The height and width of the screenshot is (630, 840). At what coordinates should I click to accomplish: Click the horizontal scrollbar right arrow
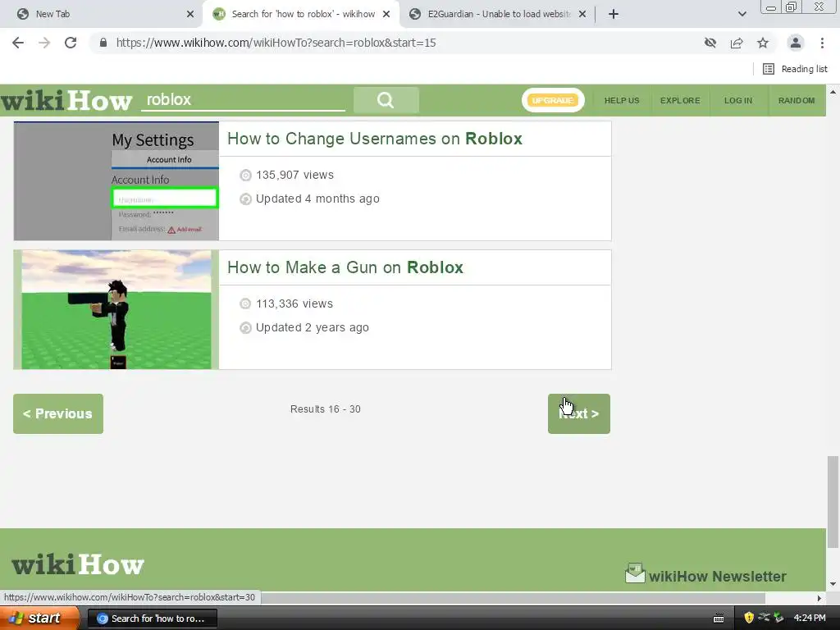[x=819, y=598]
